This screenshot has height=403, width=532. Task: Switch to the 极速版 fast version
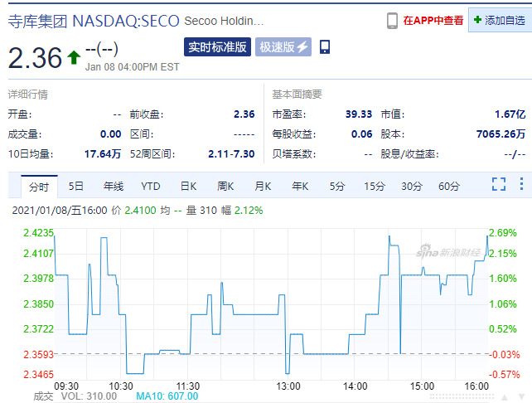283,47
